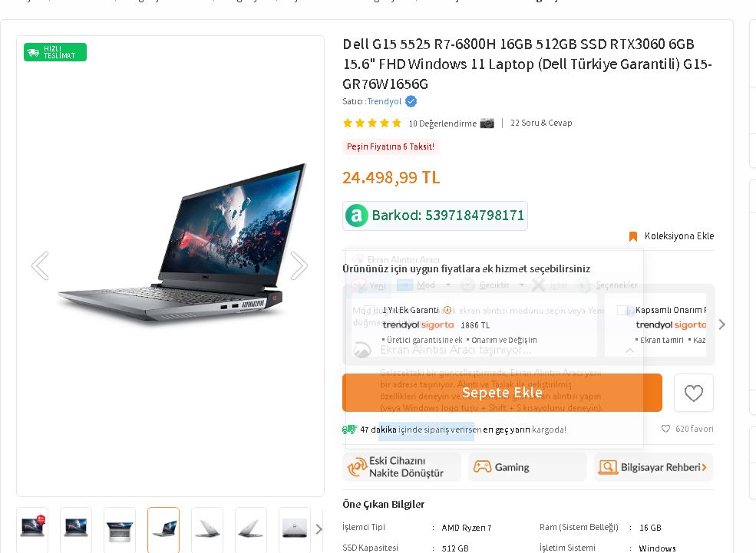
Task: Open the Bilgisayar Rehberi guide
Action: tap(653, 467)
